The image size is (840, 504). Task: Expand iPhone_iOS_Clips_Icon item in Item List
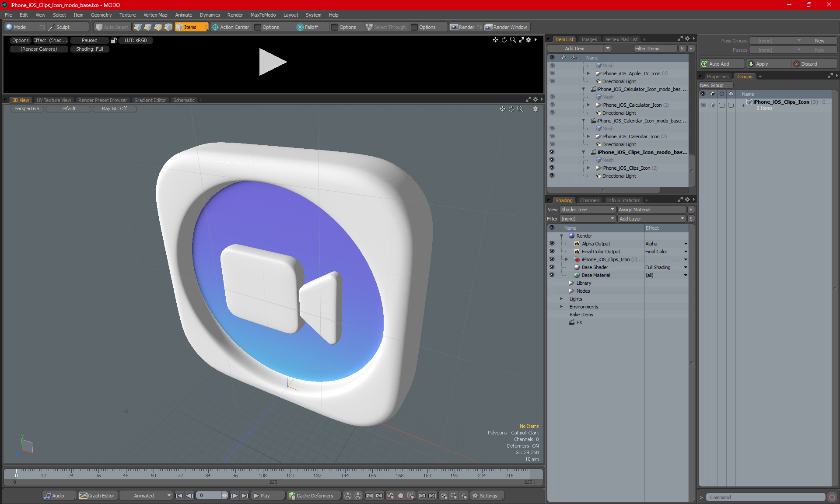(588, 168)
